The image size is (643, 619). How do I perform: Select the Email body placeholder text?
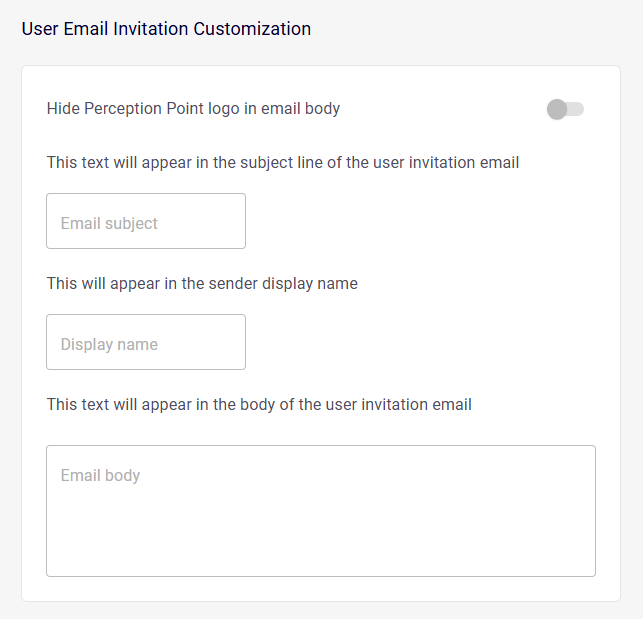100,475
